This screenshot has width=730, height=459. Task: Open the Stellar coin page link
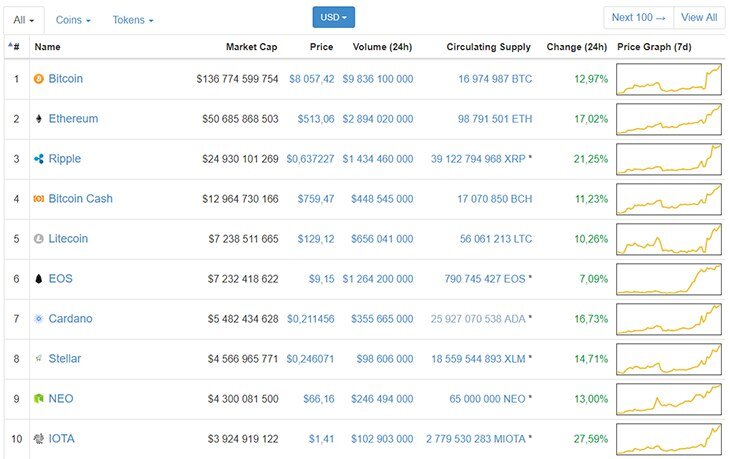coord(65,359)
